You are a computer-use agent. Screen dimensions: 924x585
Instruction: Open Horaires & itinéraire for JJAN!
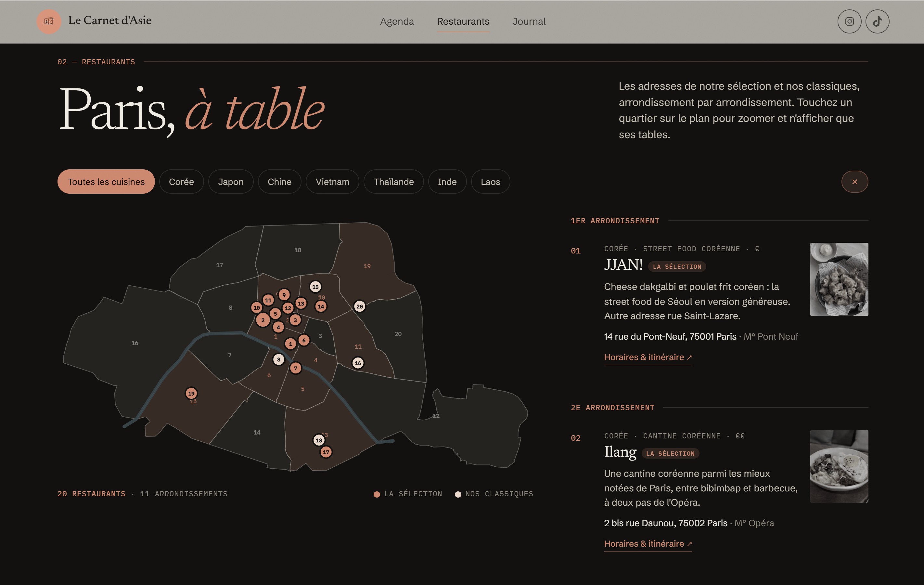click(648, 357)
